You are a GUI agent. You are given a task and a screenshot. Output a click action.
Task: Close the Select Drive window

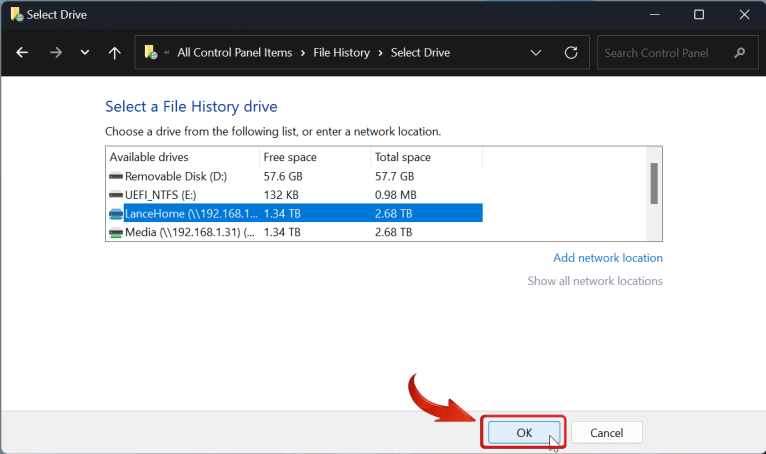point(744,15)
